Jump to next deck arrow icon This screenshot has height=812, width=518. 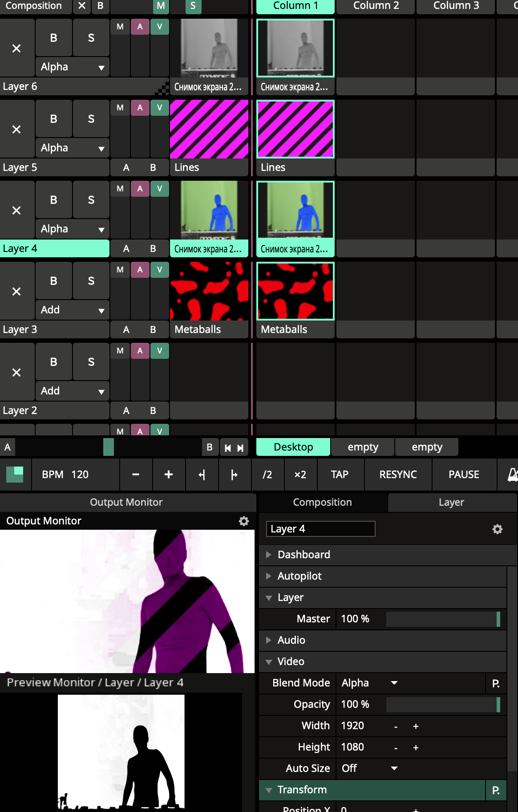pos(240,448)
